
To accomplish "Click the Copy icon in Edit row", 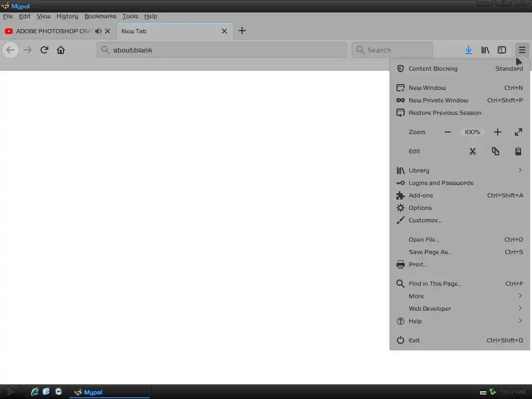I will tap(495, 151).
